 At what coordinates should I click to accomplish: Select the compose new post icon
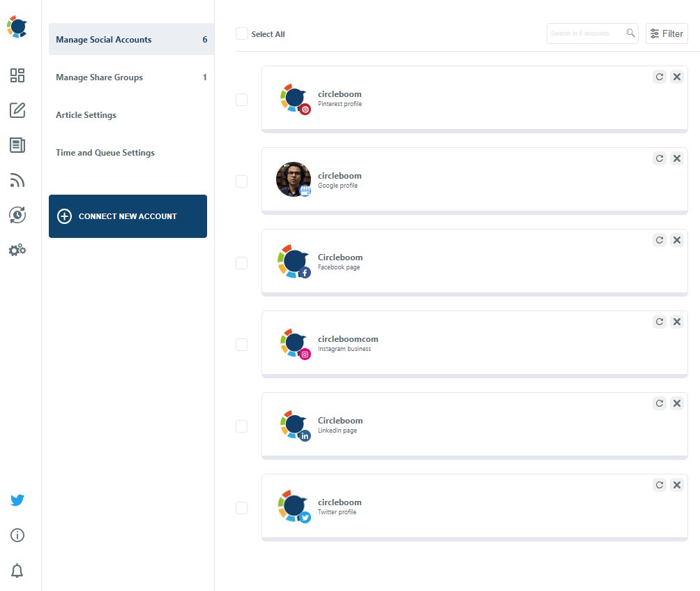[17, 110]
